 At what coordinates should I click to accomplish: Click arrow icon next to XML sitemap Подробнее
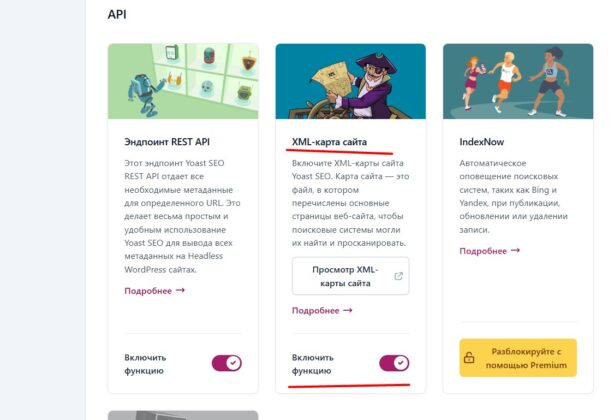[x=348, y=310]
